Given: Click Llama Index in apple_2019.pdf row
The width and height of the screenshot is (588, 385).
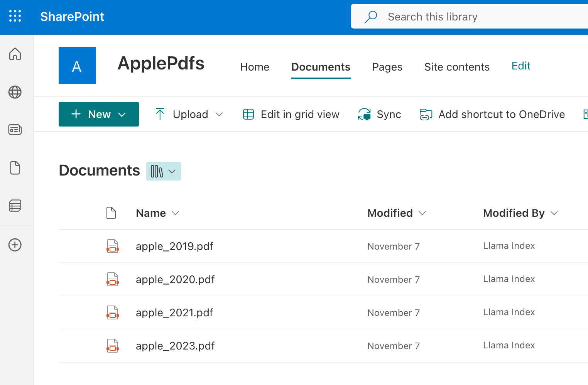Looking at the screenshot, I should coord(509,246).
